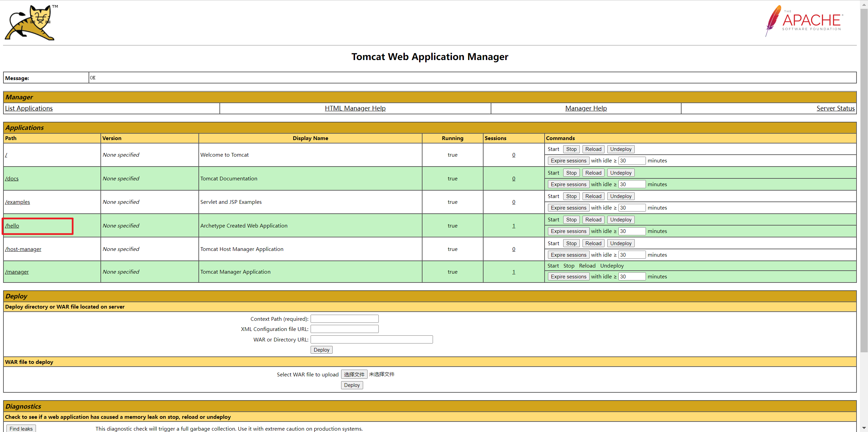Edit idle minutes field for /examples
This screenshot has width=868, height=432.
click(x=632, y=208)
